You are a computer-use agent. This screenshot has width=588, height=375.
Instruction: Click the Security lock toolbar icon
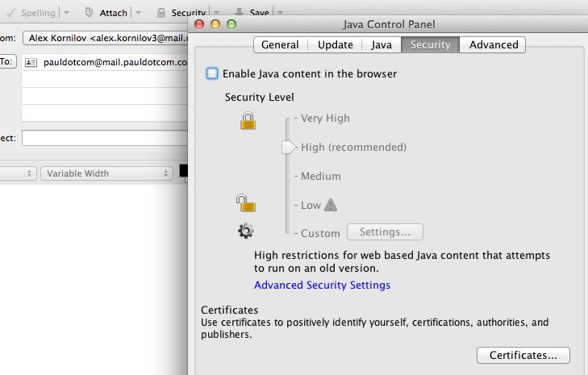[161, 13]
